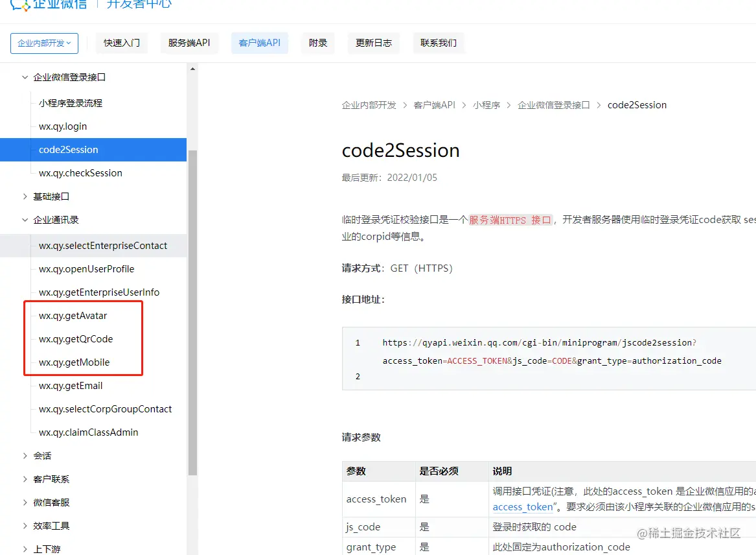This screenshot has height=555, width=756.
Task: Open the 联系我们 page
Action: point(439,43)
